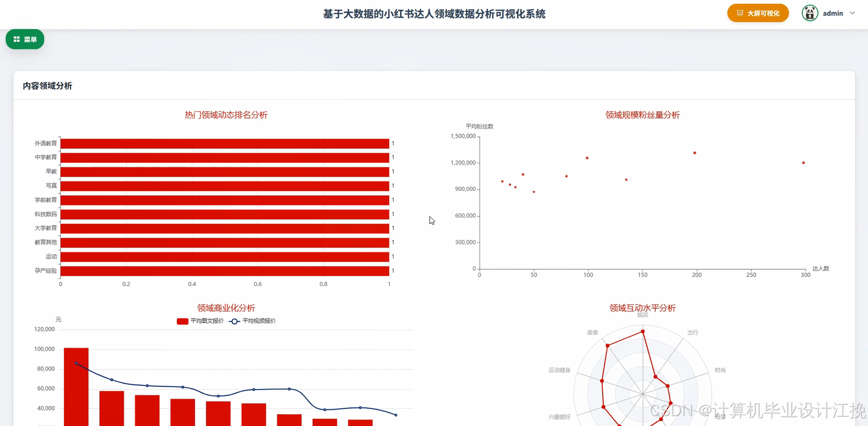Click the 运动健身 radar axis label
Image resolution: width=868 pixels, height=426 pixels.
click(x=559, y=370)
